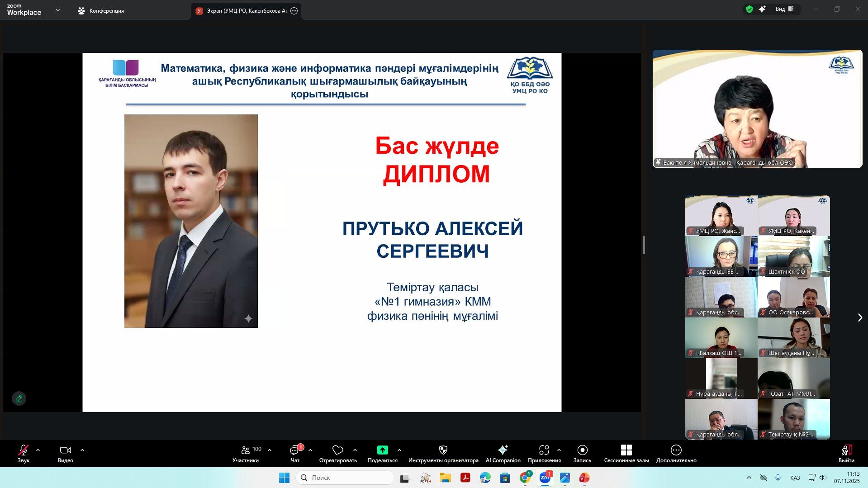
Task: Expand audio settings arrow next to microphone
Action: click(x=38, y=450)
